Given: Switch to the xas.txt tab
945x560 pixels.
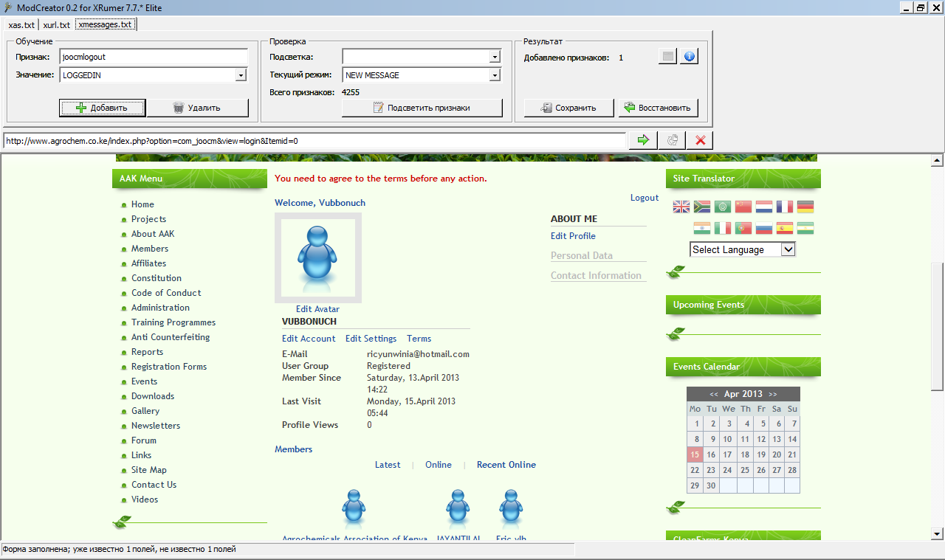Looking at the screenshot, I should 21,24.
